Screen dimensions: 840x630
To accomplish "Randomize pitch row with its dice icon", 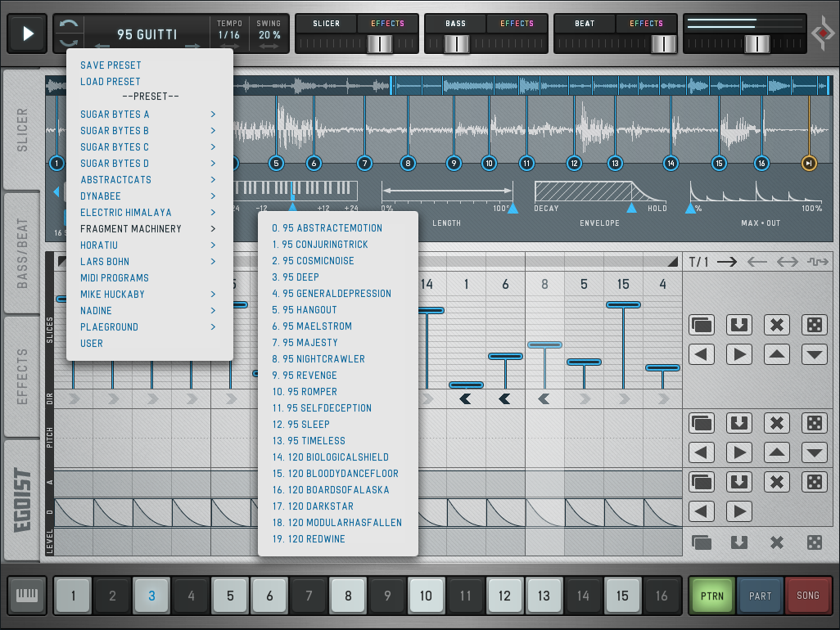I will pyautogui.click(x=815, y=422).
